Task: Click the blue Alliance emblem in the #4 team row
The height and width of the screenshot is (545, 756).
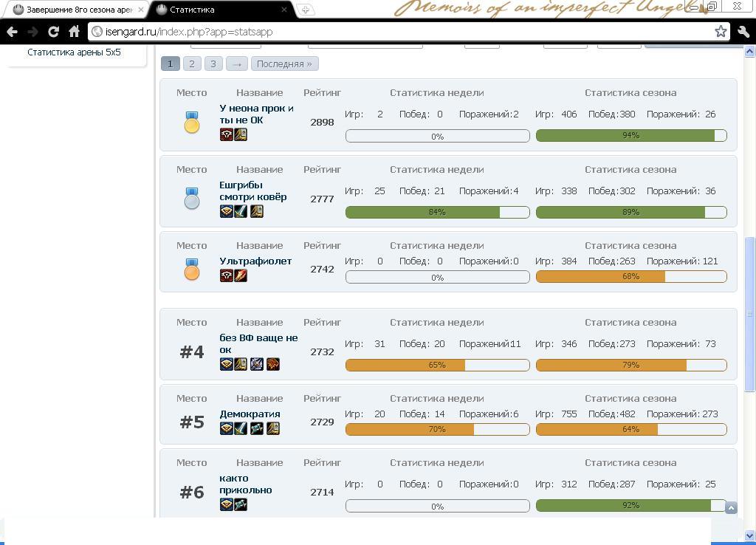Action: click(227, 363)
